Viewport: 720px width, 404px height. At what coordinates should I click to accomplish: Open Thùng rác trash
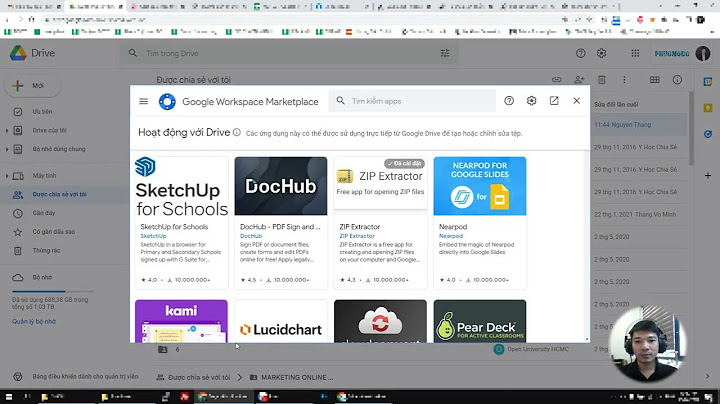point(46,251)
